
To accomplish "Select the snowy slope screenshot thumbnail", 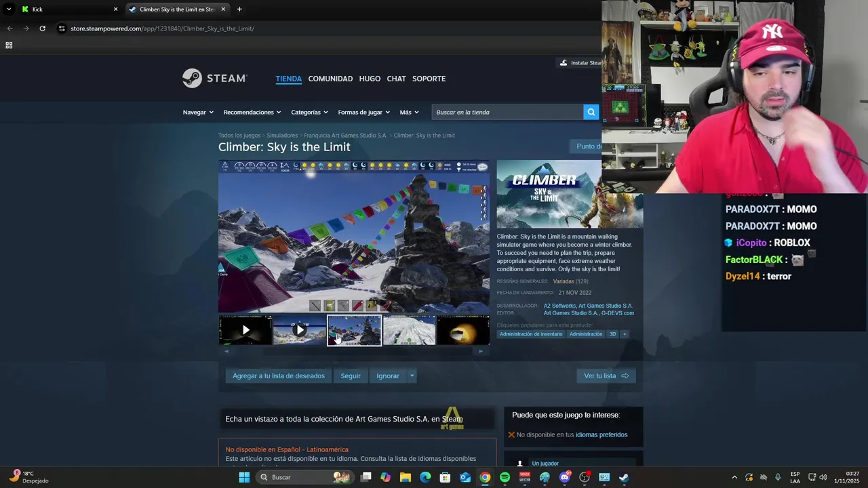I will (409, 330).
